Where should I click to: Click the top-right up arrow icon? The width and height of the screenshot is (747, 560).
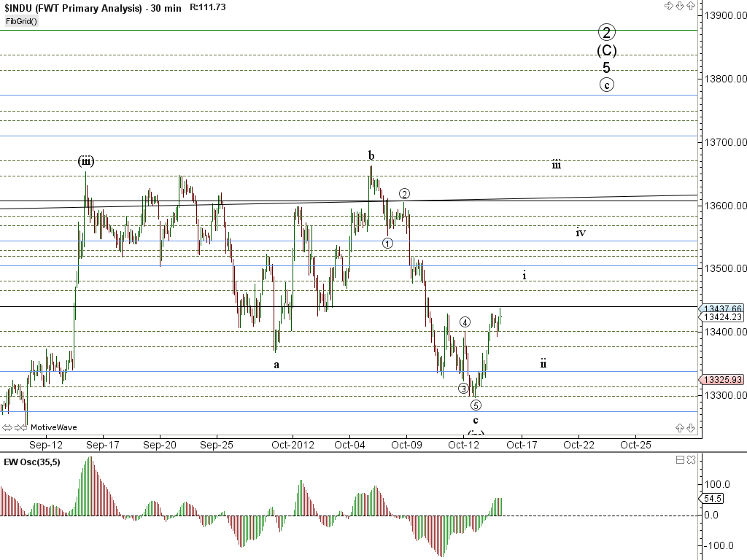click(690, 7)
